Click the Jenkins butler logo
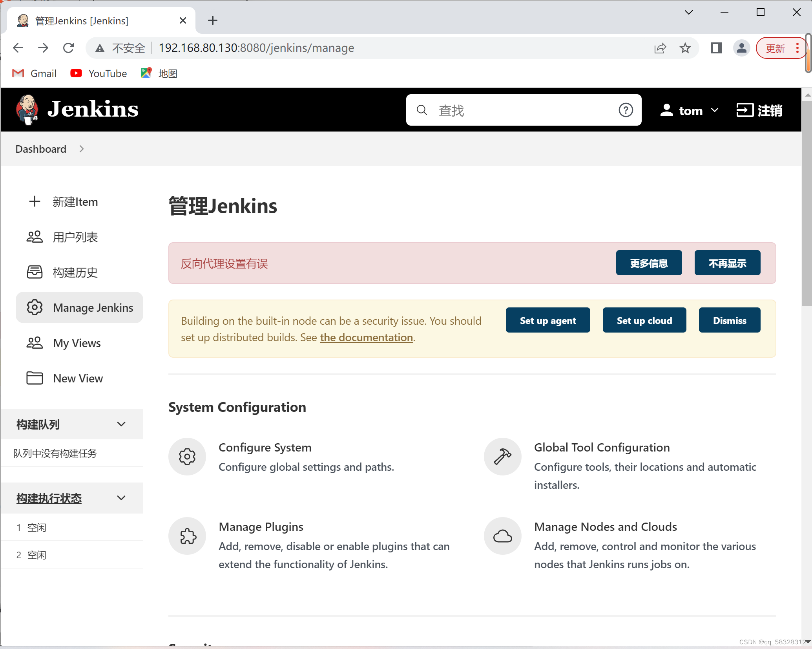The height and width of the screenshot is (649, 812). click(27, 110)
